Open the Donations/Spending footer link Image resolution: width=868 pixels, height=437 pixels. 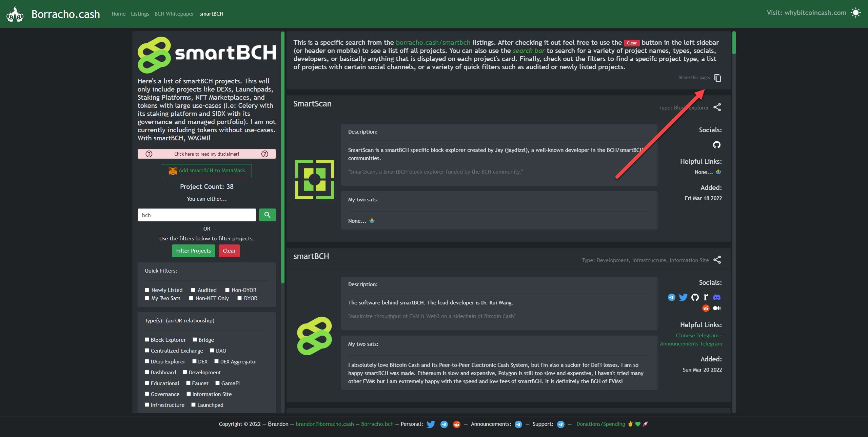tap(600, 424)
